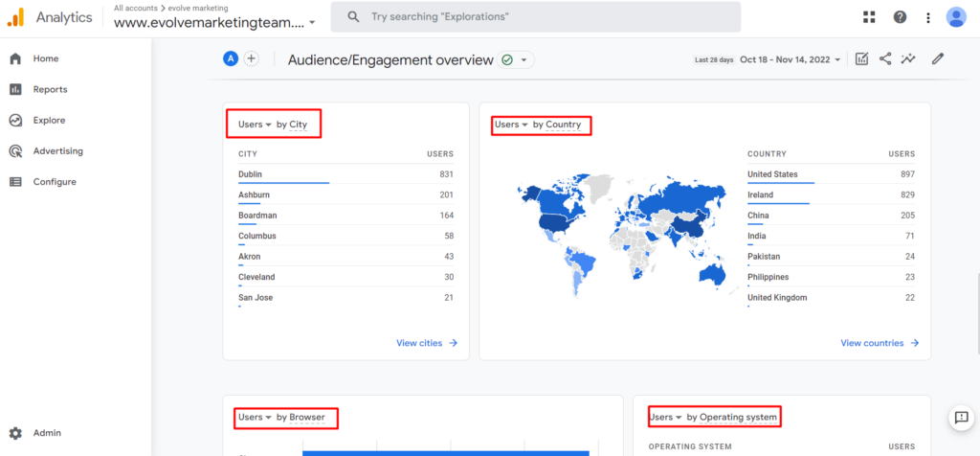Open the Insights sparkline icon
The height and width of the screenshot is (456, 980).
[x=908, y=58]
